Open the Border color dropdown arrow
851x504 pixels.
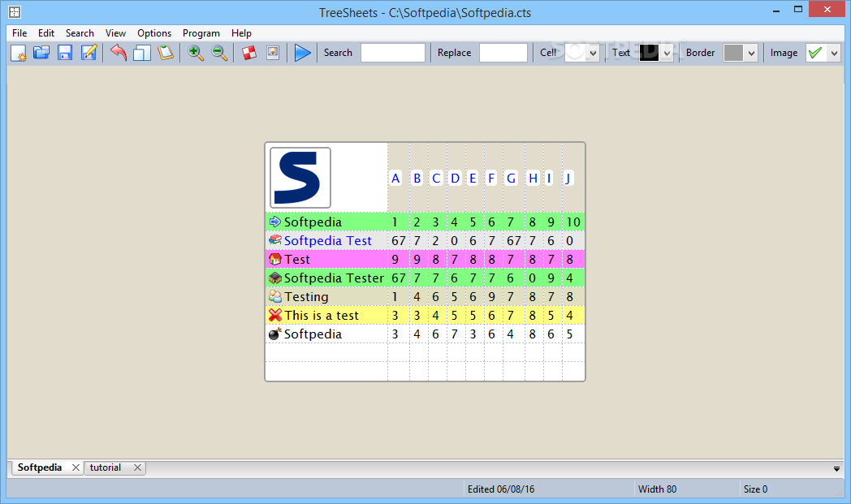point(751,54)
